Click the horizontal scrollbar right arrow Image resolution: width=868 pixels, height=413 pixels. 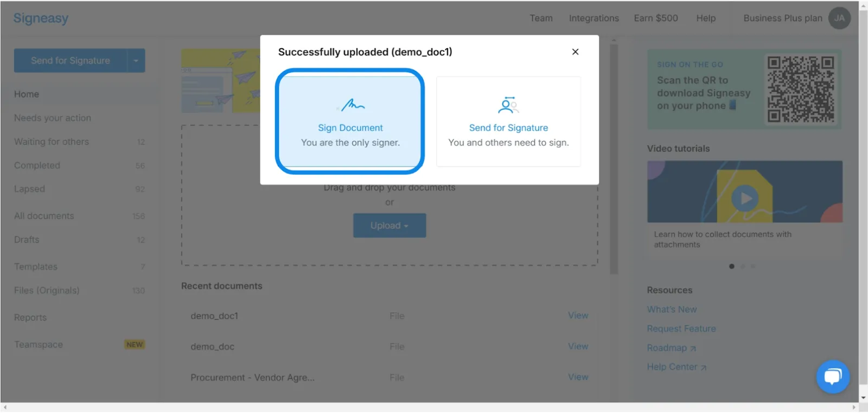(854, 407)
